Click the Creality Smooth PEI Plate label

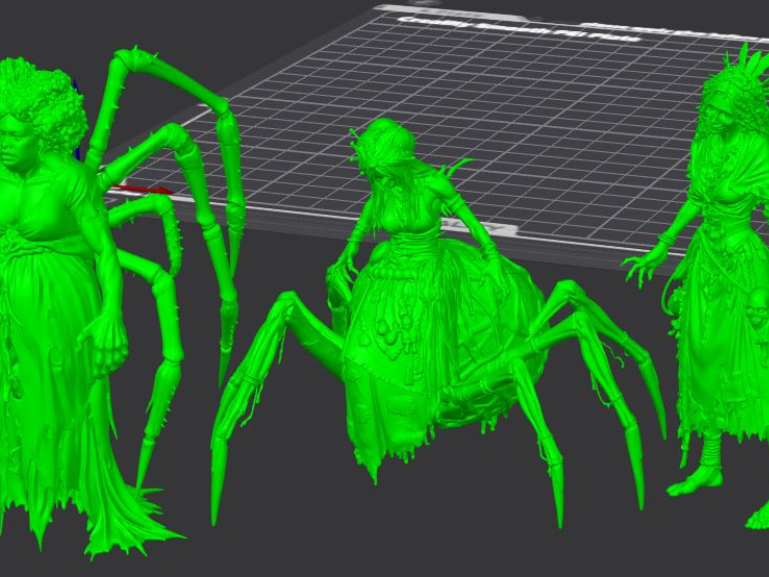click(x=520, y=29)
